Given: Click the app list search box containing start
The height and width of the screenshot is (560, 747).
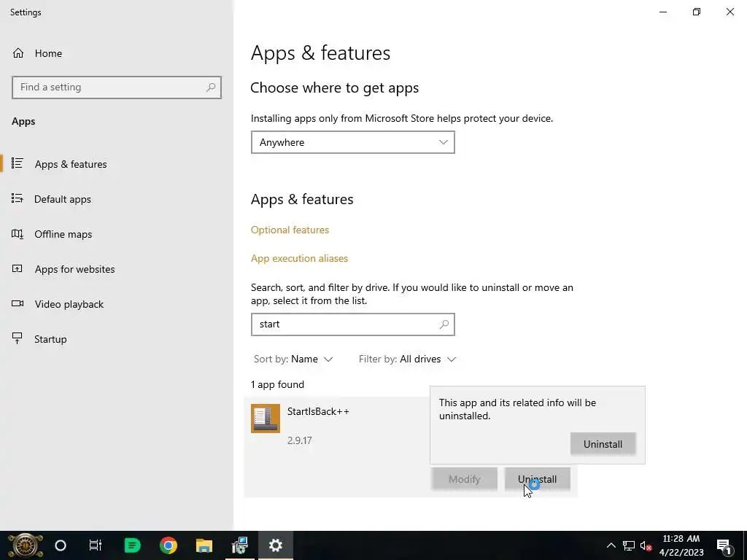Looking at the screenshot, I should click(x=352, y=324).
